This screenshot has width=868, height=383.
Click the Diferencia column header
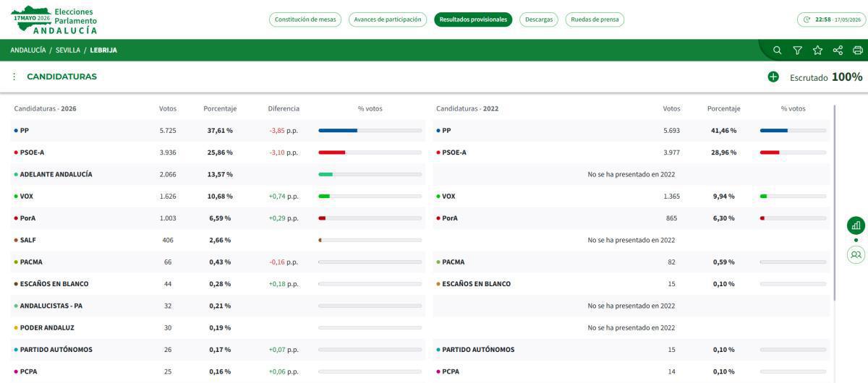(x=284, y=109)
